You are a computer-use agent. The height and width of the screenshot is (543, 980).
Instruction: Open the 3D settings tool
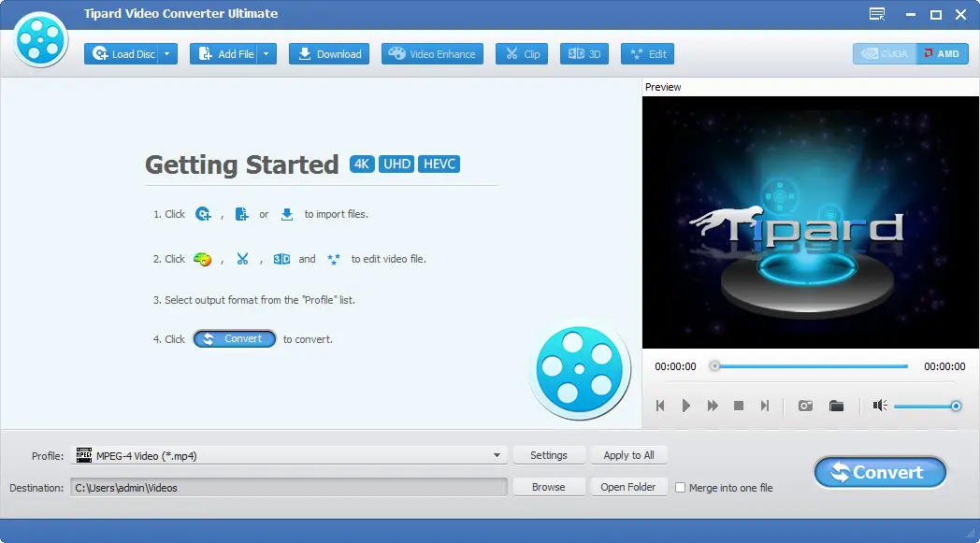(x=584, y=53)
